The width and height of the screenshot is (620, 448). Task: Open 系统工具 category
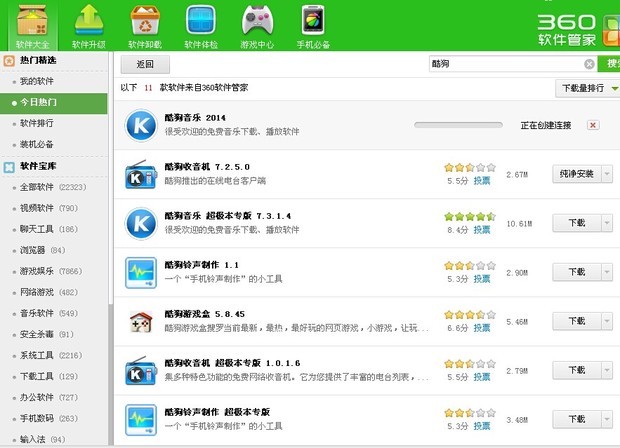pos(51,355)
